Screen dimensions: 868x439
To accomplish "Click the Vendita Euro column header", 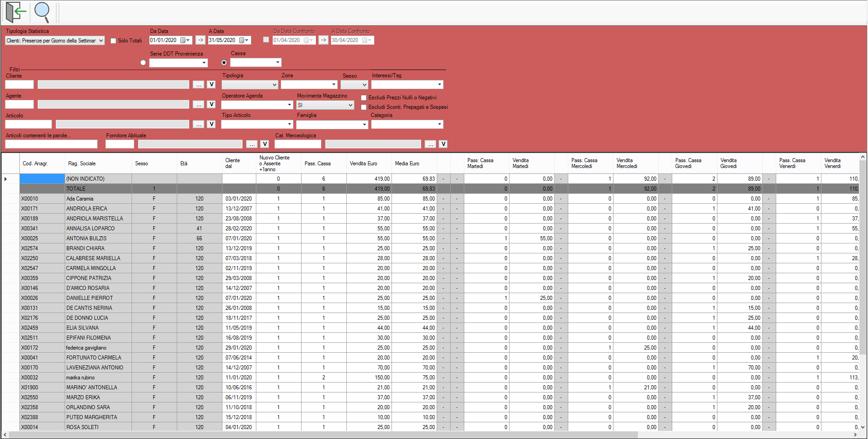I will tap(363, 163).
